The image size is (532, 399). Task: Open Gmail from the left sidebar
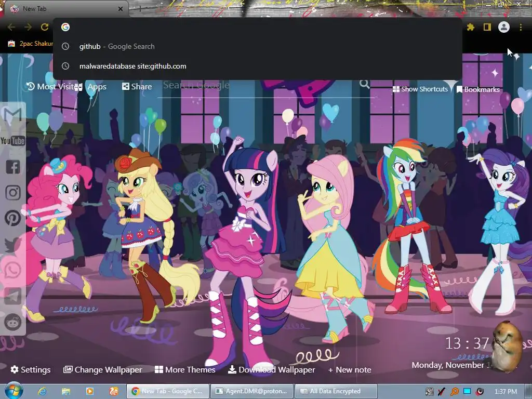(x=13, y=115)
